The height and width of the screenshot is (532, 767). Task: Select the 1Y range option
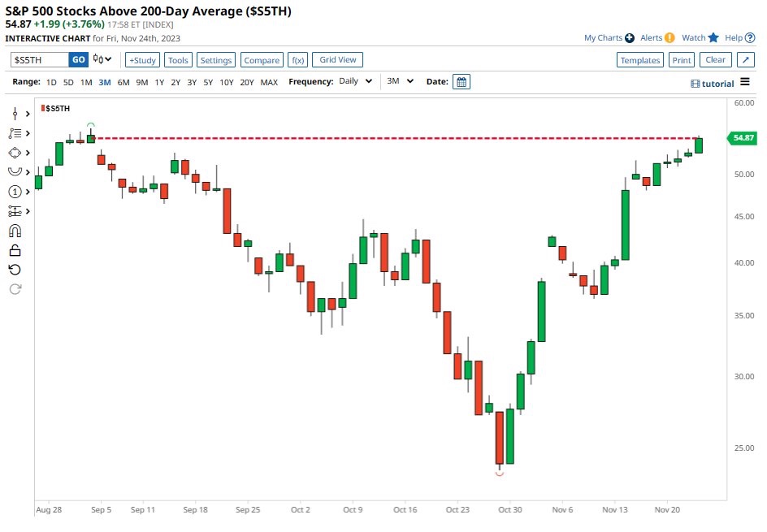pyautogui.click(x=159, y=82)
